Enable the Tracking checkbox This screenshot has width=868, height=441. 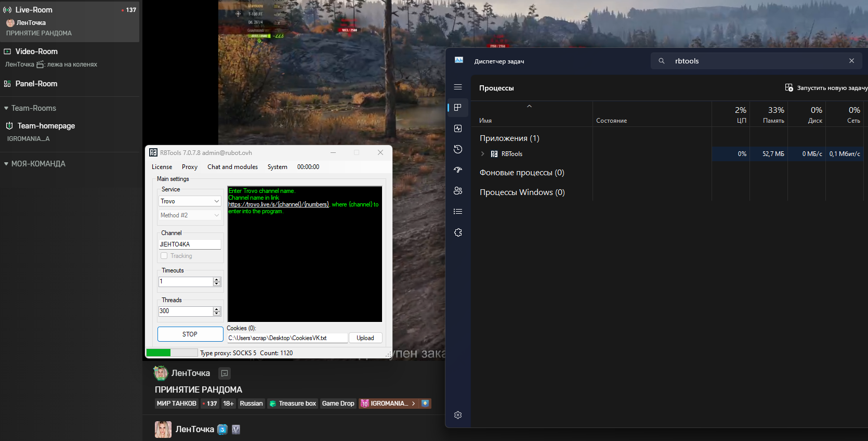point(164,256)
